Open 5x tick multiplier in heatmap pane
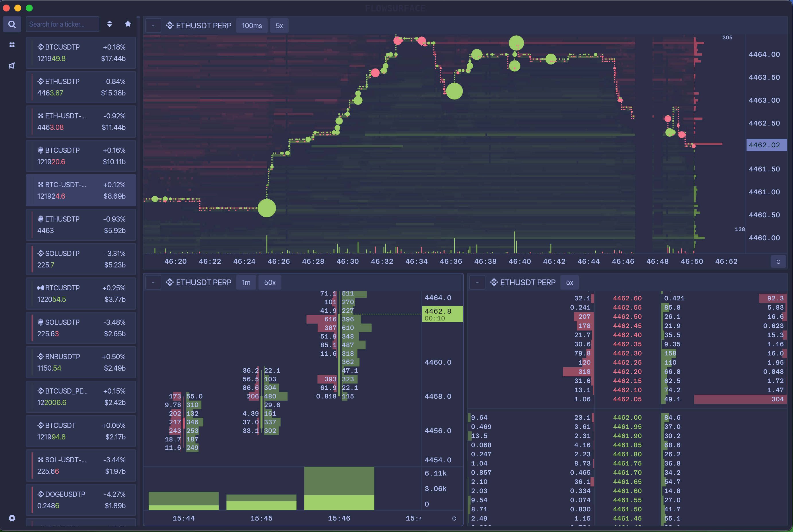Screen dimensions: 793x532 279,26
